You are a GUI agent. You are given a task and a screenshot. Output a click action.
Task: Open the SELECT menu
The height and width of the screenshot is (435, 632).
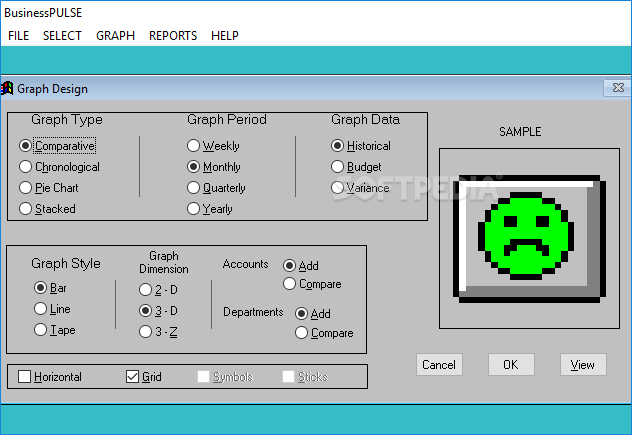tap(62, 36)
